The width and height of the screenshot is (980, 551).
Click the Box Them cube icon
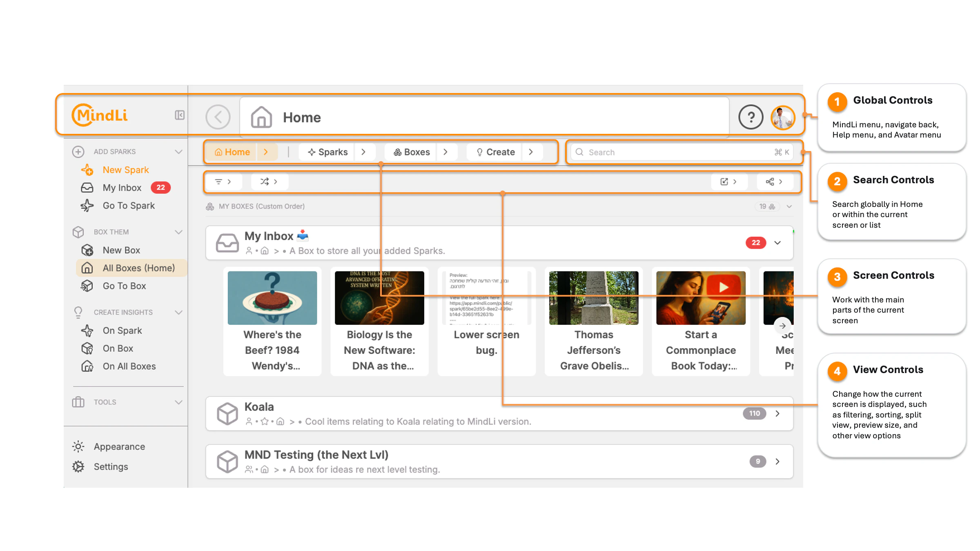[78, 232]
